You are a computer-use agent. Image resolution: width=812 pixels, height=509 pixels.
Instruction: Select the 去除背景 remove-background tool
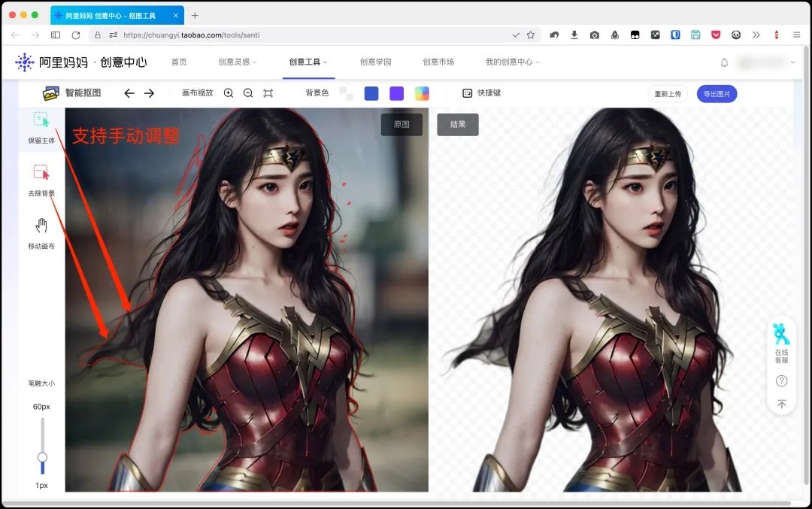pos(41,180)
